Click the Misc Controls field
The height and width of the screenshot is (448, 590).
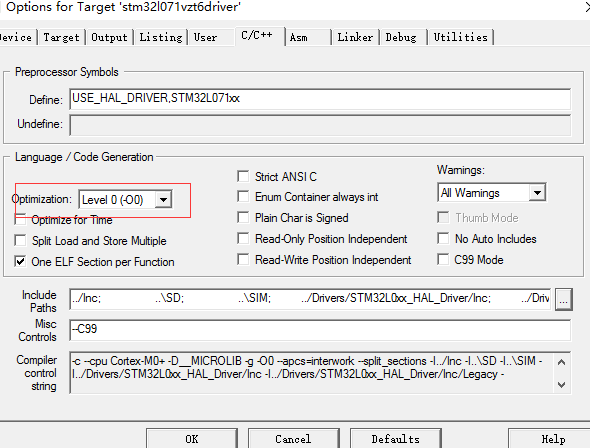pos(320,330)
